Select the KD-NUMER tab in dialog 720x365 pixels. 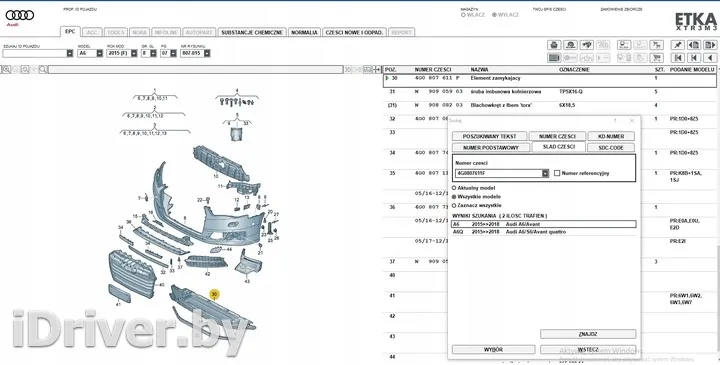(612, 136)
